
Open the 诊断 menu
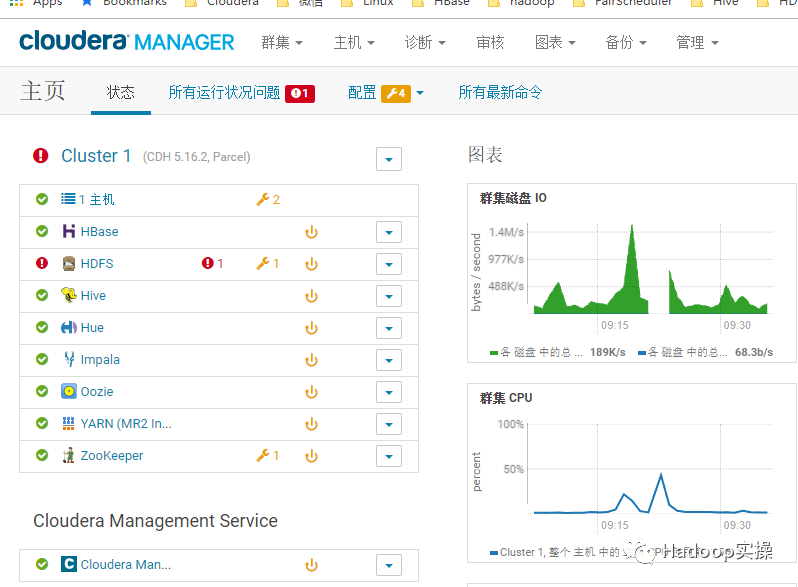425,42
